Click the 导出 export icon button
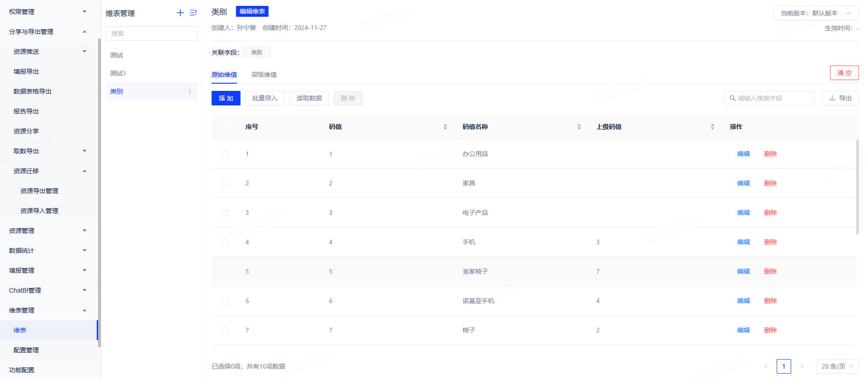The width and height of the screenshot is (868, 379). click(840, 98)
